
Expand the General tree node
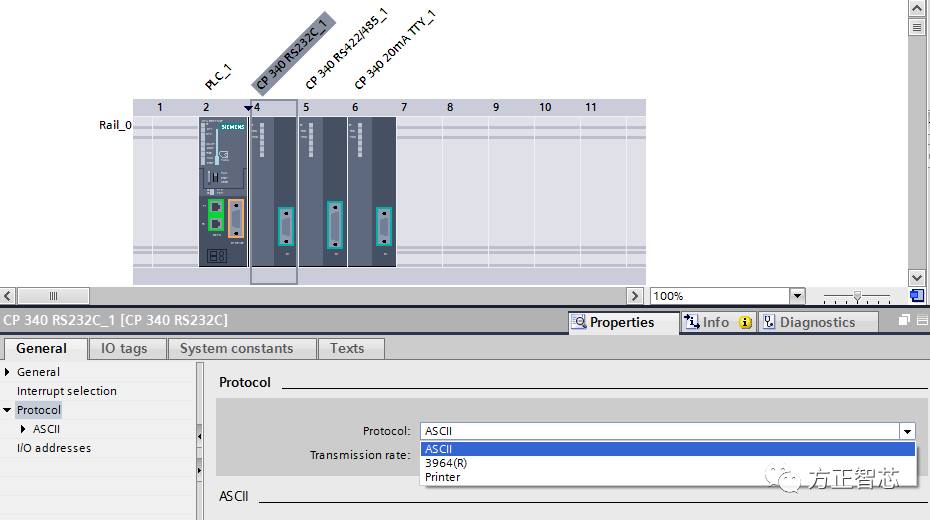(8, 372)
